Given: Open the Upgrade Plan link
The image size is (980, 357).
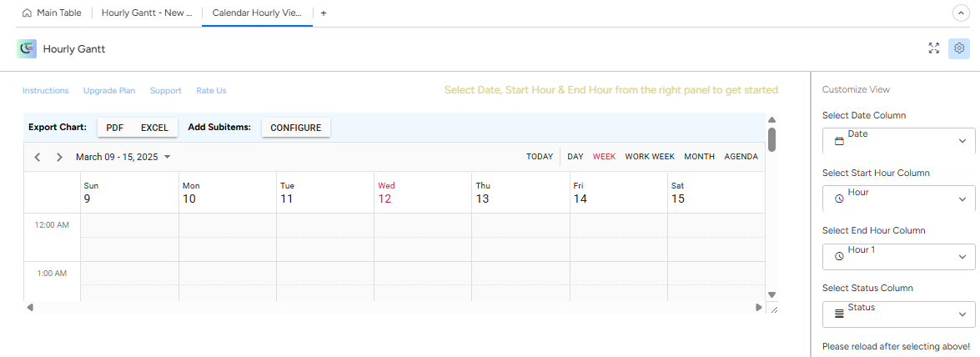Looking at the screenshot, I should pyautogui.click(x=109, y=91).
